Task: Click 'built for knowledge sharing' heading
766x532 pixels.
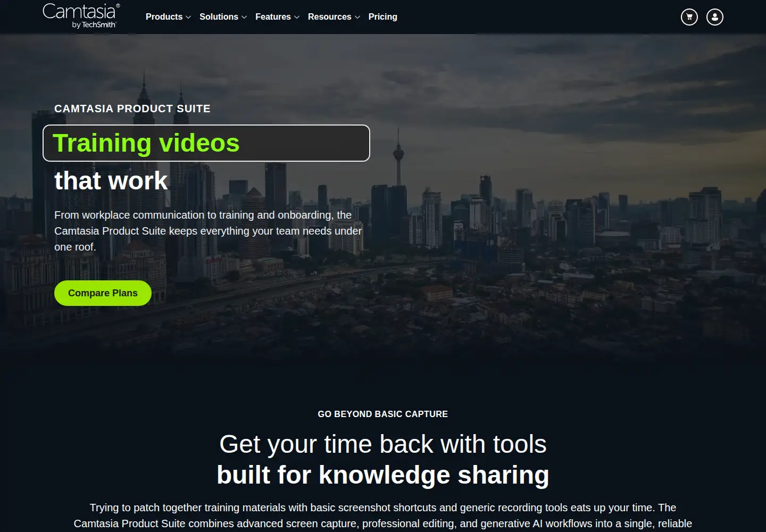Action: (383, 475)
